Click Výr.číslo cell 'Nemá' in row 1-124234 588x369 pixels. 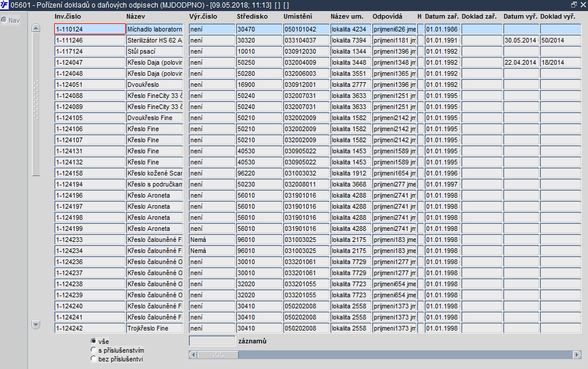click(212, 251)
